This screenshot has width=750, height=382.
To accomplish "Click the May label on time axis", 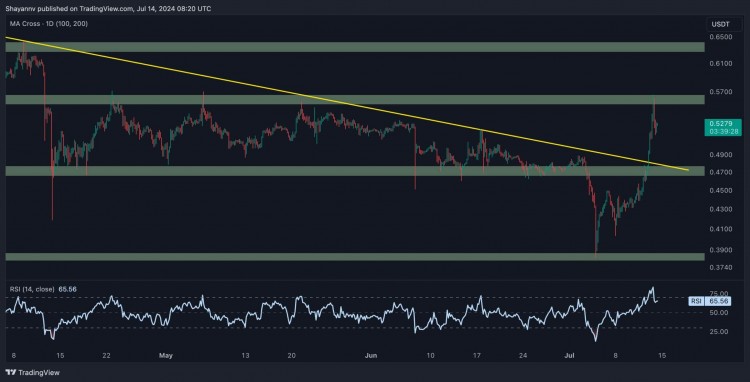I will click(x=165, y=356).
